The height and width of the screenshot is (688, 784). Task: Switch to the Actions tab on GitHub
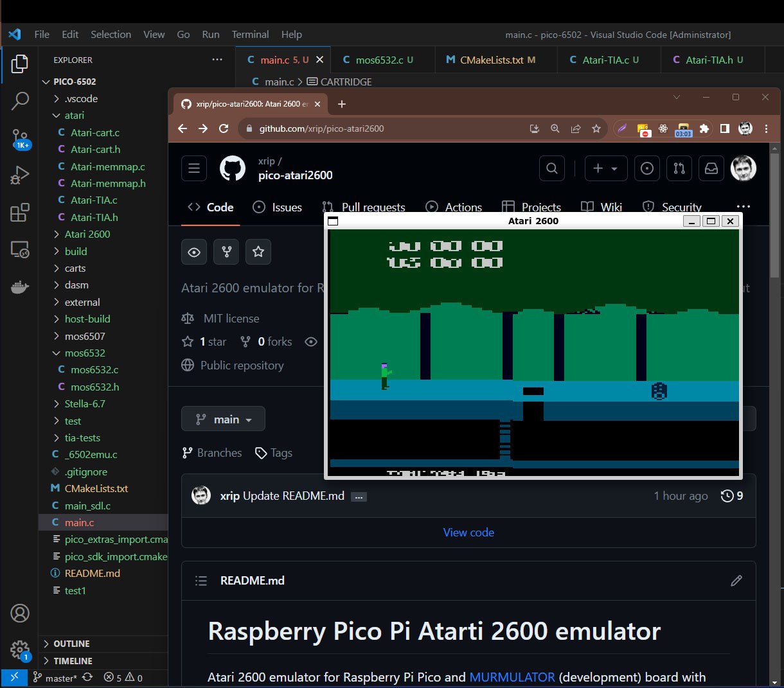(454, 207)
